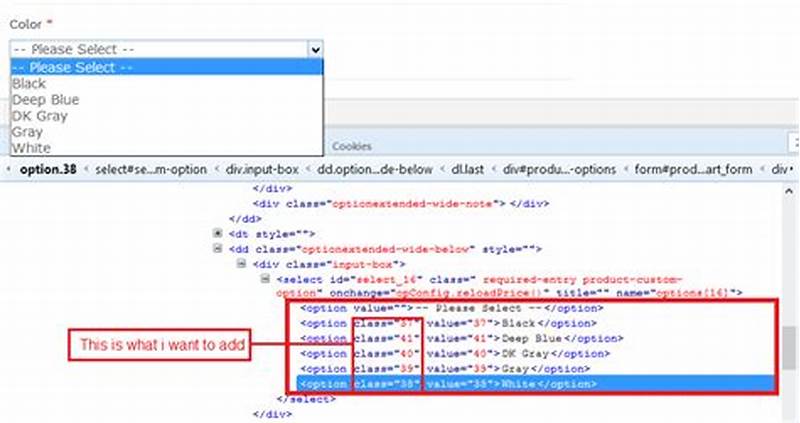Select the option line containing 'Black'
Viewport: 800px width, 423px height.
coord(448,323)
